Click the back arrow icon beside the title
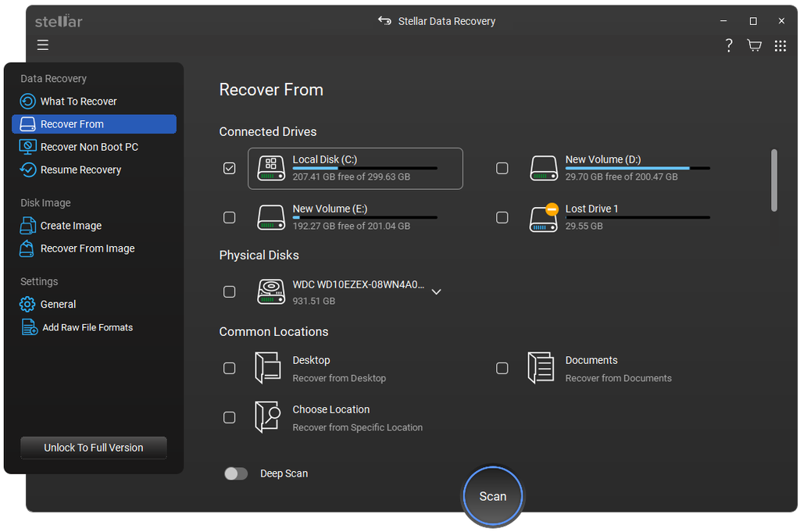The height and width of the screenshot is (532, 800). point(384,21)
